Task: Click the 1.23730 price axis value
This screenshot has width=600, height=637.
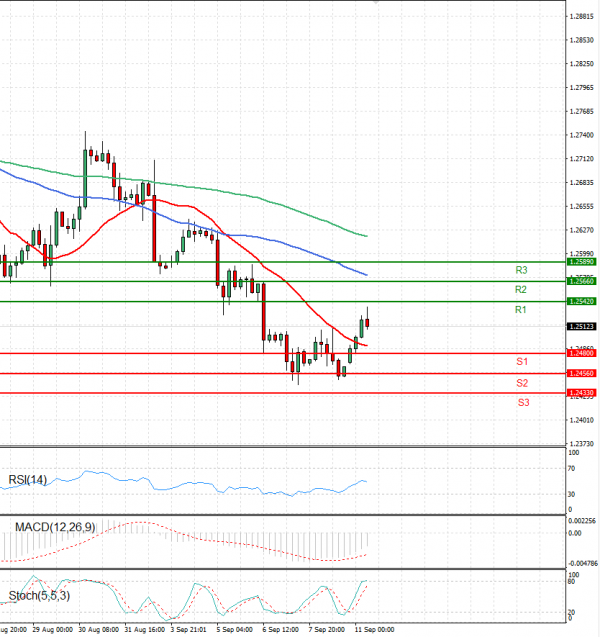Action: point(582,444)
